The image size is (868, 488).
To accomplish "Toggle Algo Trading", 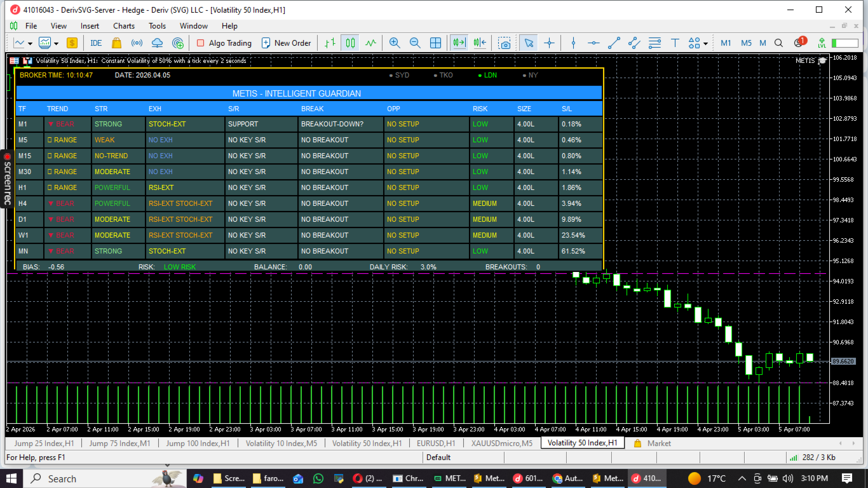I will 224,43.
